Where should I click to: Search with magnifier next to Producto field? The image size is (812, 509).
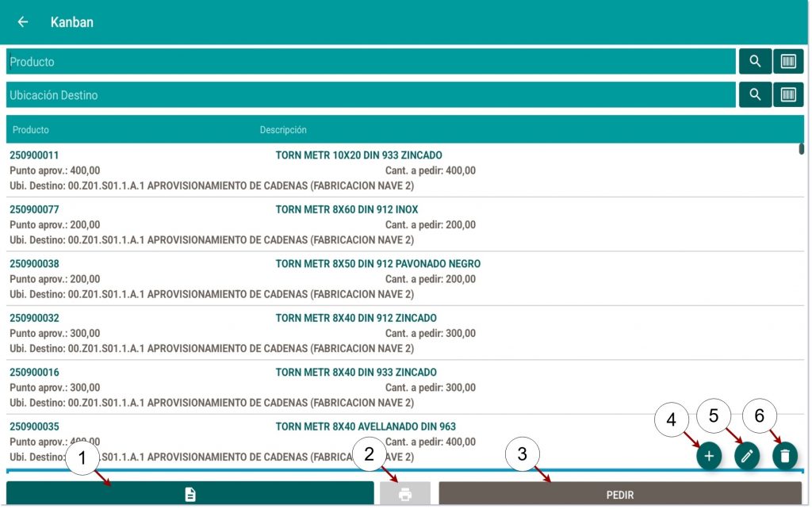(x=755, y=62)
